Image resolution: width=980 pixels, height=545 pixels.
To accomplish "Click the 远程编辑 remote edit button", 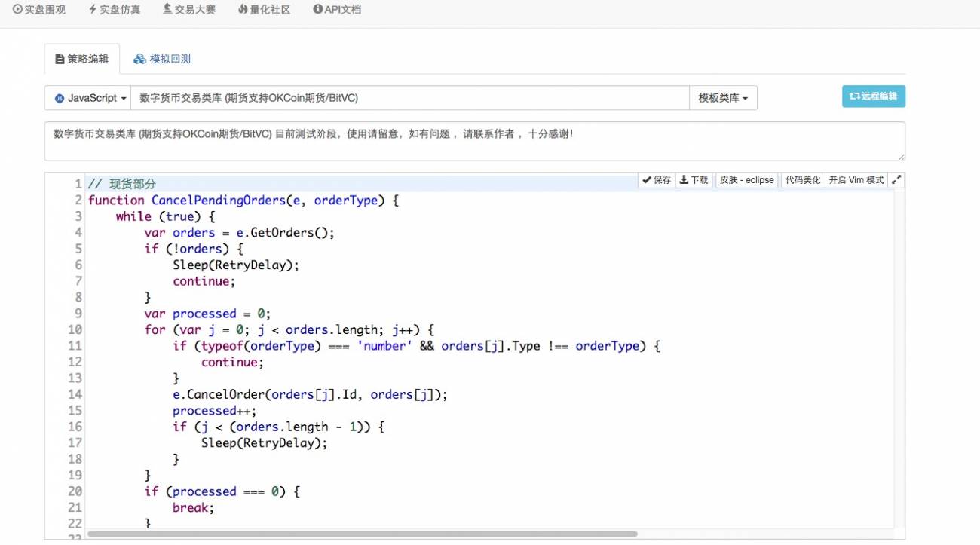I will pyautogui.click(x=873, y=96).
